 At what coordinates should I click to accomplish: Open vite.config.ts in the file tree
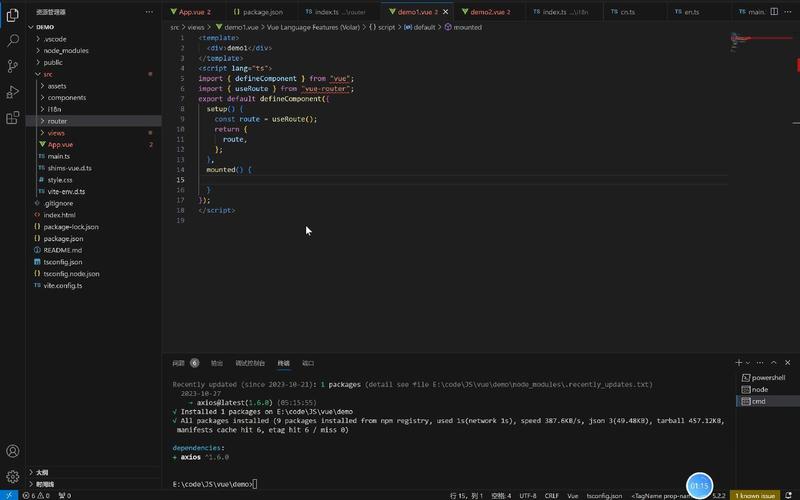[94, 285]
